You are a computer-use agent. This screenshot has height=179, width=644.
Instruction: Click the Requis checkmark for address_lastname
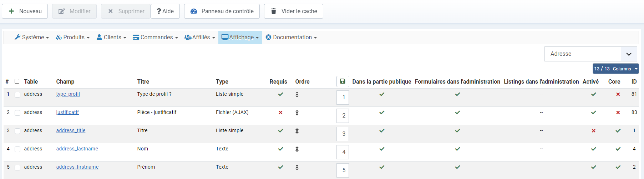pyautogui.click(x=280, y=149)
